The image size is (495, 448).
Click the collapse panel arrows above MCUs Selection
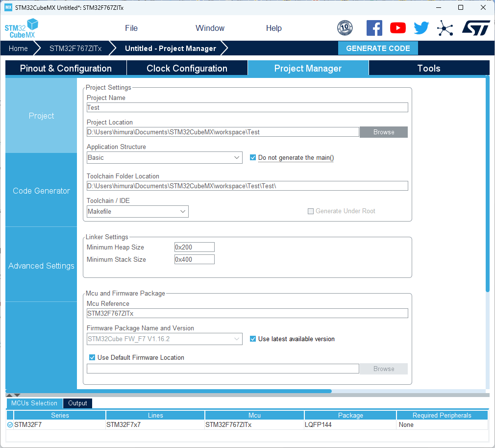point(13,395)
